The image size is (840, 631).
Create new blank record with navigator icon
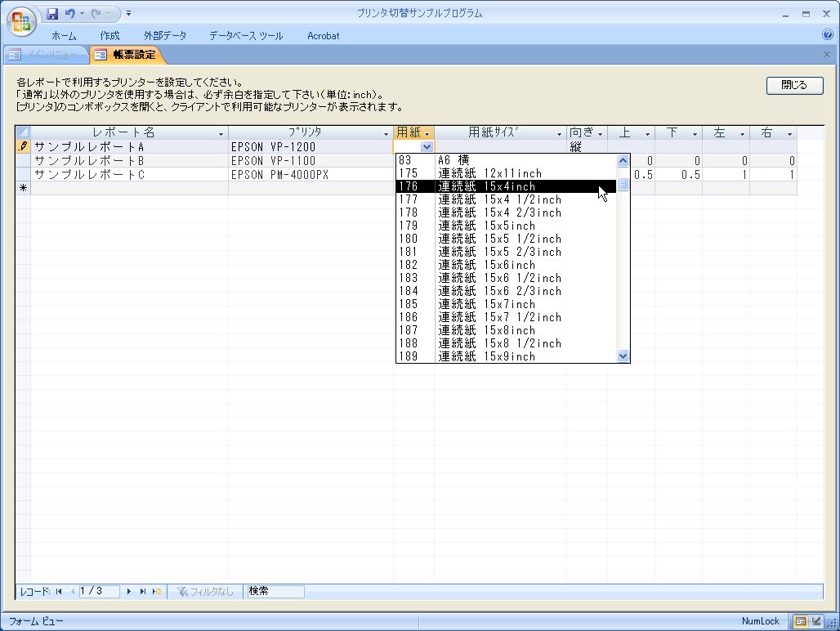click(156, 591)
